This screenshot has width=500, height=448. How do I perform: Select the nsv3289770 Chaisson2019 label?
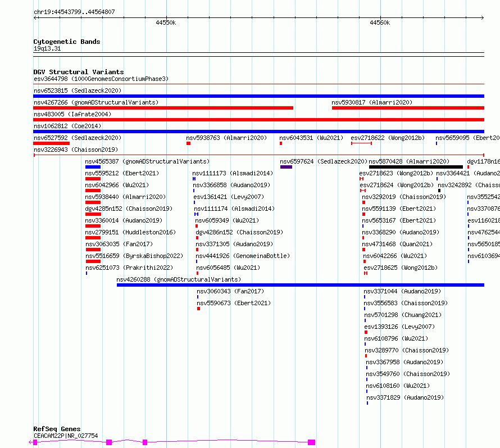point(407,350)
